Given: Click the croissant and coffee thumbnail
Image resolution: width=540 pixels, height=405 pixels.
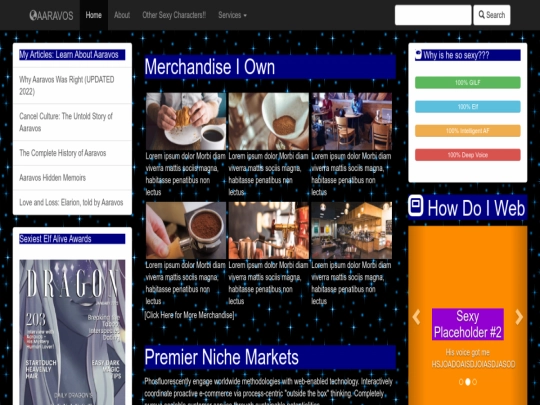Looking at the screenshot, I should (x=186, y=121).
